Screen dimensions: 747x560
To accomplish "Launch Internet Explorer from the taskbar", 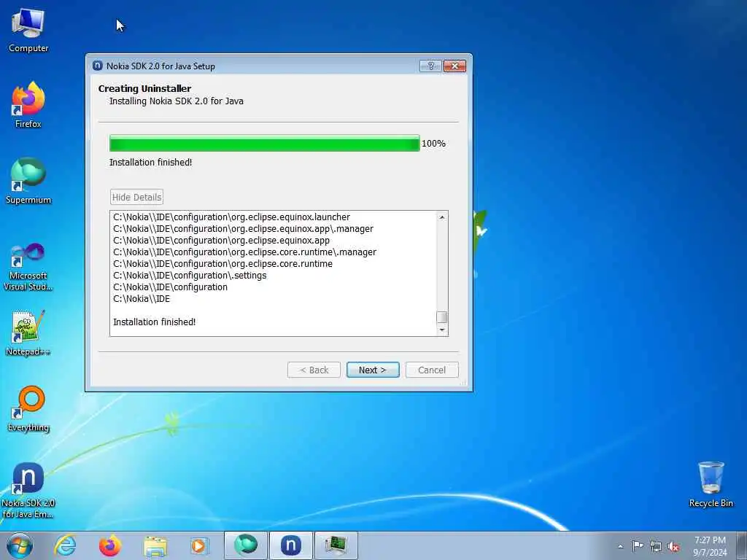I will (x=65, y=545).
